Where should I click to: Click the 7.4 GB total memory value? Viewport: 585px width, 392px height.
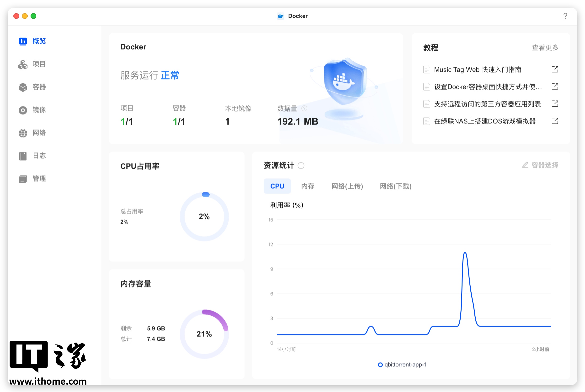point(156,339)
